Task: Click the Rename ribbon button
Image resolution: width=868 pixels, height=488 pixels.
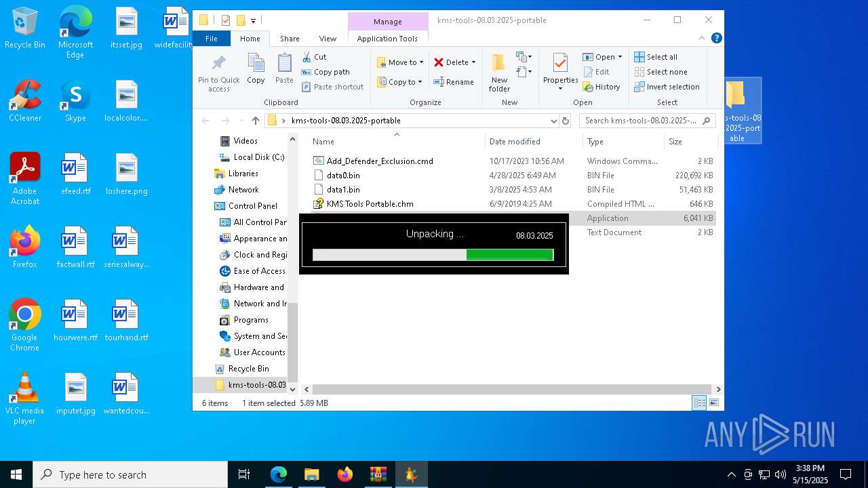Action: 454,82
